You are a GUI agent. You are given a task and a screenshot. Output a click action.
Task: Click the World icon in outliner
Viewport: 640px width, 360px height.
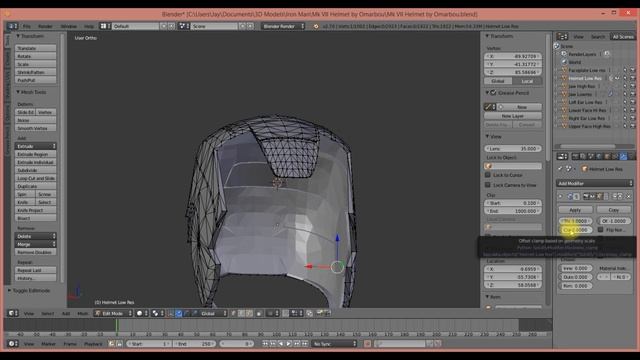(564, 62)
